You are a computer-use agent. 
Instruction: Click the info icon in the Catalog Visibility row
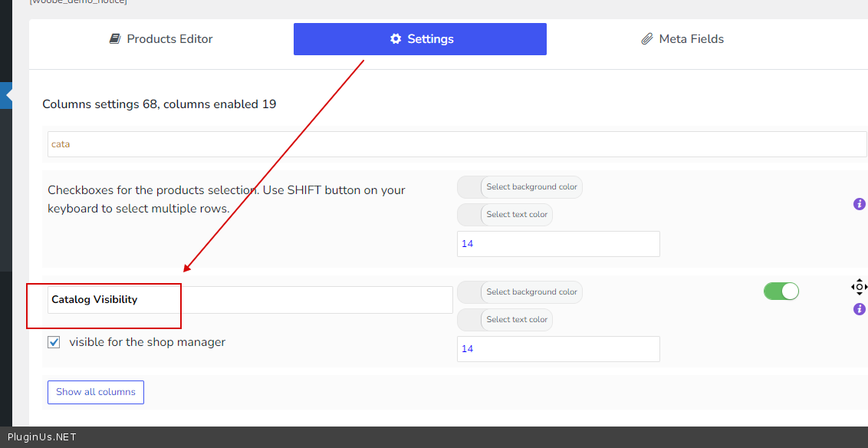tap(860, 309)
